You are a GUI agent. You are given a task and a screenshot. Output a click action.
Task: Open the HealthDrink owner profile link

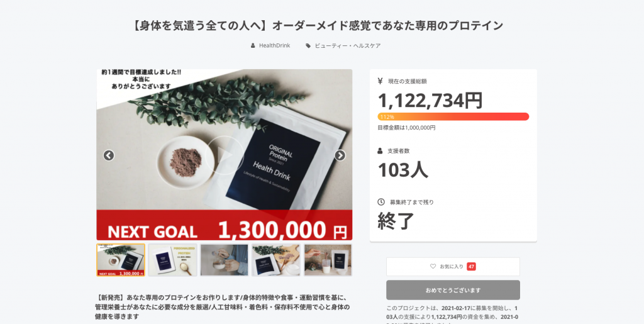[274, 45]
